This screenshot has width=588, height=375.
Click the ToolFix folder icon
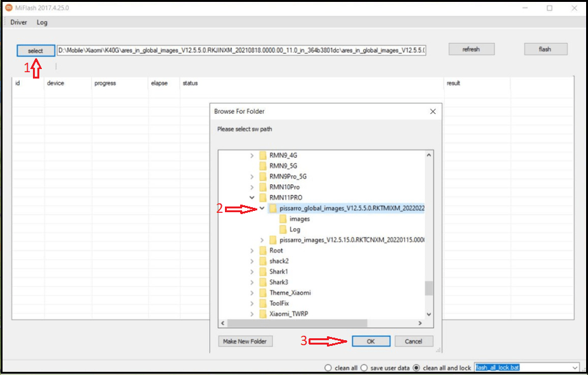click(x=263, y=303)
